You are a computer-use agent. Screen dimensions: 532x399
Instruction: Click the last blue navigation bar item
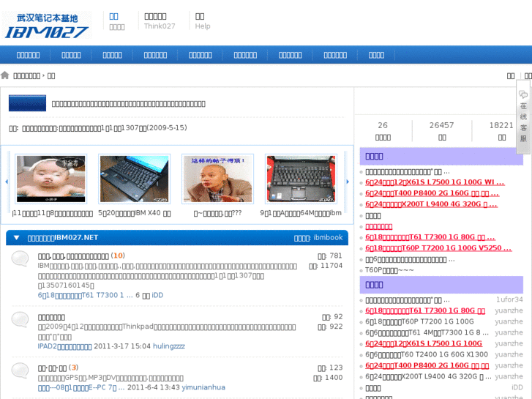click(x=376, y=55)
